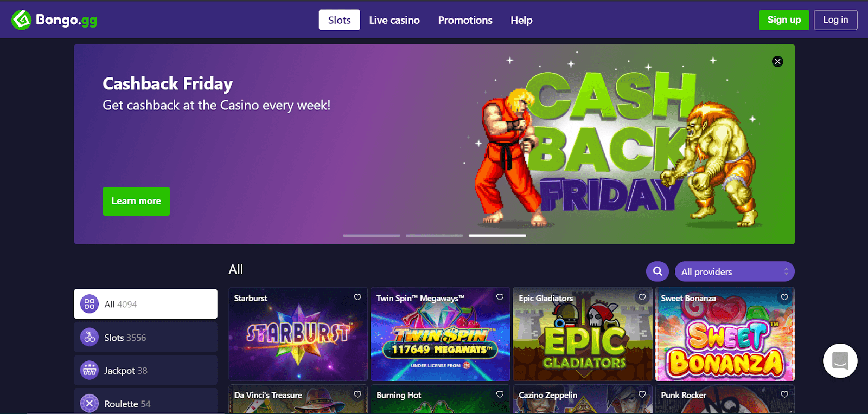The image size is (868, 414).
Task: Click the Log in button
Action: [x=835, y=20]
